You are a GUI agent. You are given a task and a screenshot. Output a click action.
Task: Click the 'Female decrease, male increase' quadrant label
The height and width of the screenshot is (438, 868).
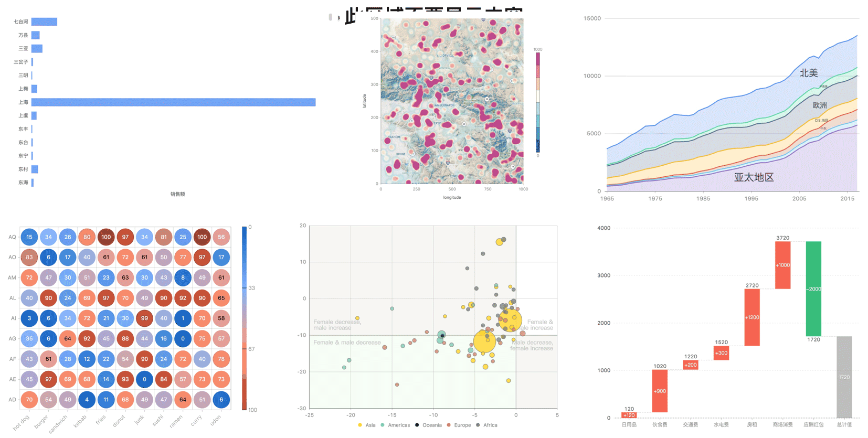click(x=337, y=325)
